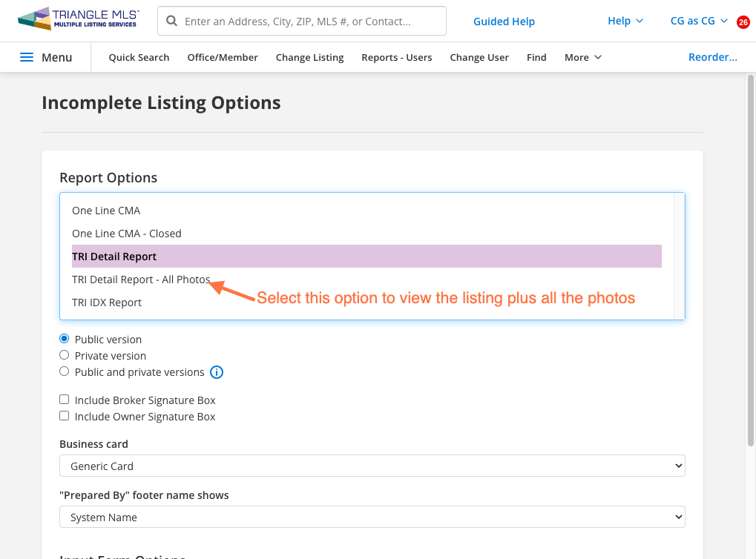Open the hamburger Menu icon
The height and width of the screenshot is (559, 756).
[27, 57]
